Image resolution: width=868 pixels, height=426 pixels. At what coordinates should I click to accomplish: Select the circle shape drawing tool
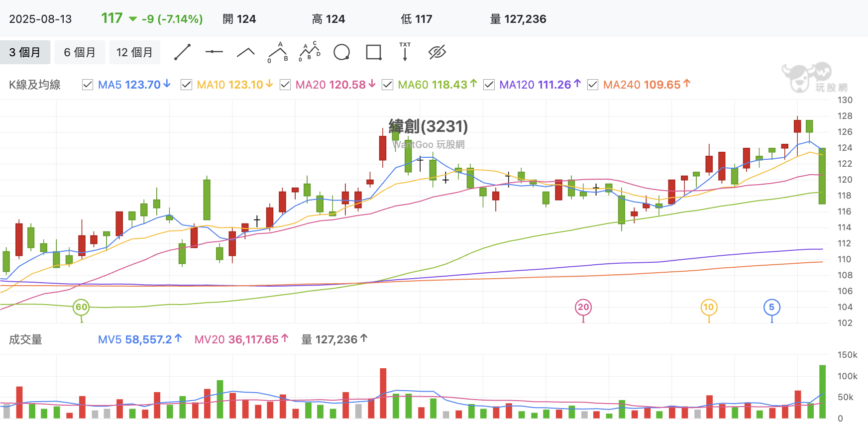[341, 52]
